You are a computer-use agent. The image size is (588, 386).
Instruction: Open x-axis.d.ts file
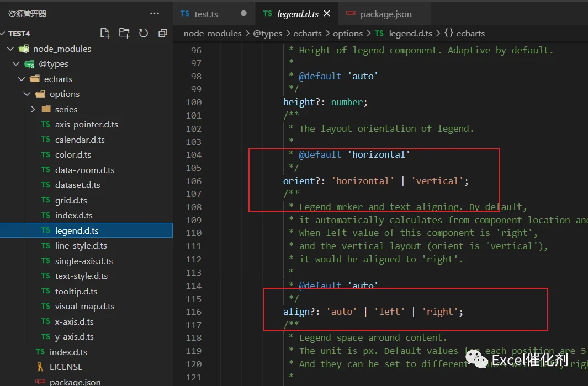(86, 321)
